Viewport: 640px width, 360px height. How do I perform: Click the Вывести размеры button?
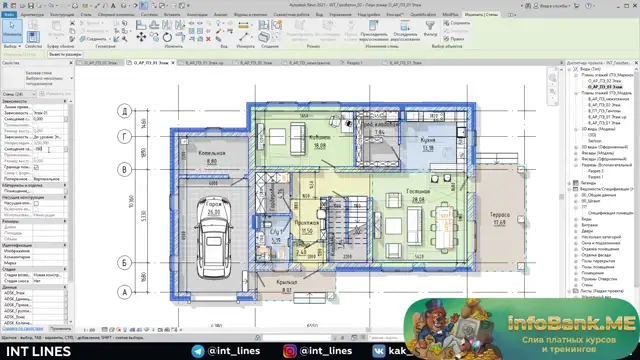tap(65, 54)
